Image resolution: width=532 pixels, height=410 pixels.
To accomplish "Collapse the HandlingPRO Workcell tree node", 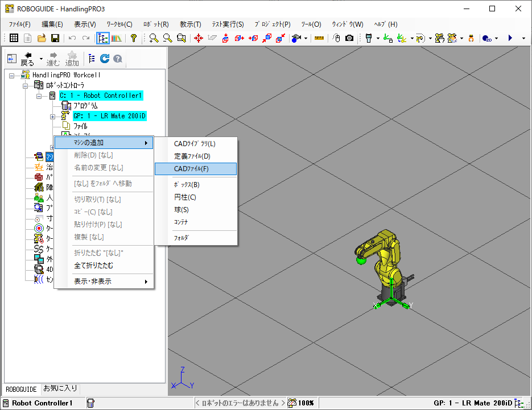I will point(12,75).
